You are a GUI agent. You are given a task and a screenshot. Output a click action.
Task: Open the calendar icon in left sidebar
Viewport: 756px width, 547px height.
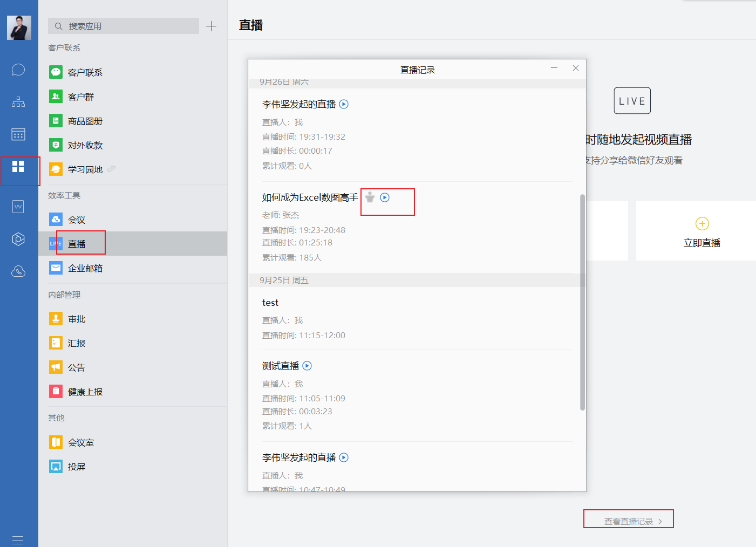click(x=18, y=134)
